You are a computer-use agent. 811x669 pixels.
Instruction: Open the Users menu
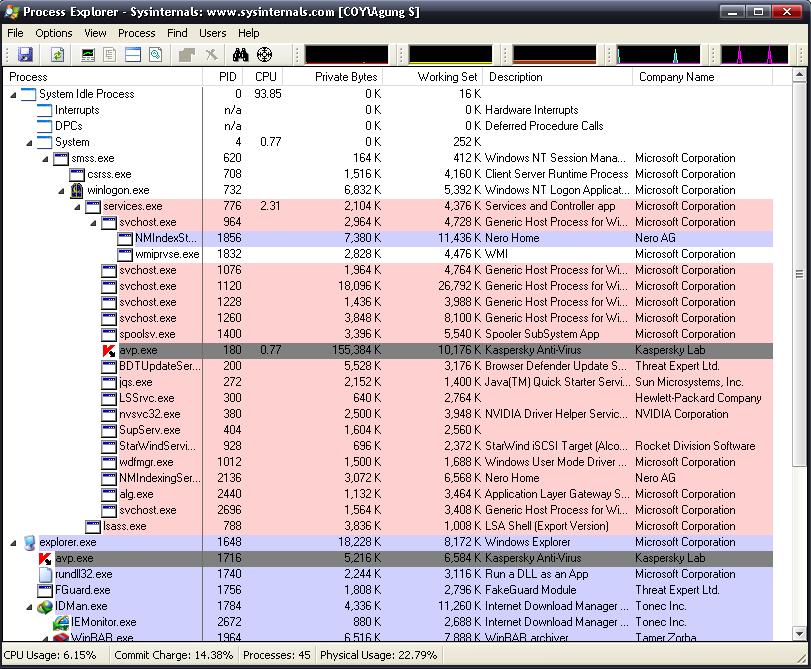(213, 33)
